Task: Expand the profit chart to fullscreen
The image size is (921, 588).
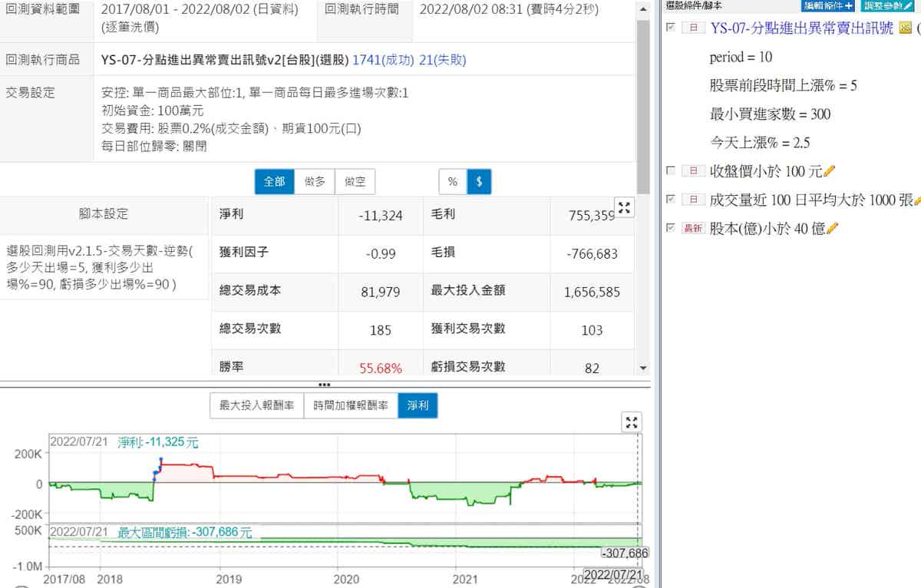Action: point(631,422)
